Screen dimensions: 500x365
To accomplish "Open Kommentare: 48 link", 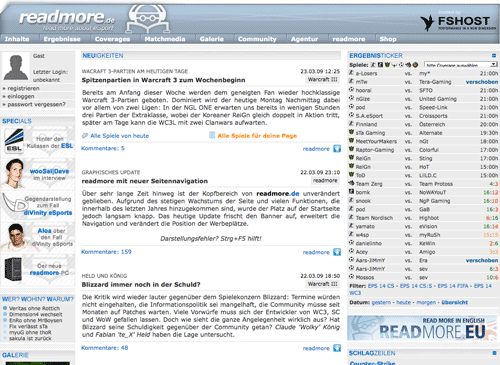I will tap(105, 348).
